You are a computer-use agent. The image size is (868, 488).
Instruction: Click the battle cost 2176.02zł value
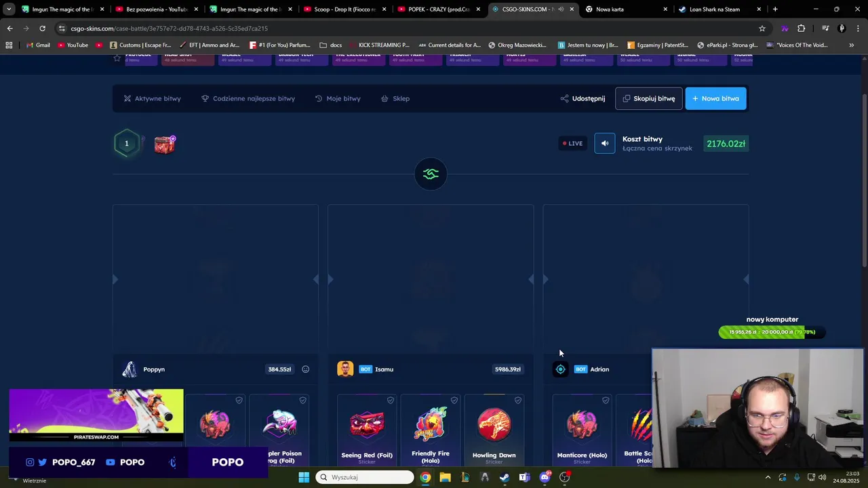(726, 144)
